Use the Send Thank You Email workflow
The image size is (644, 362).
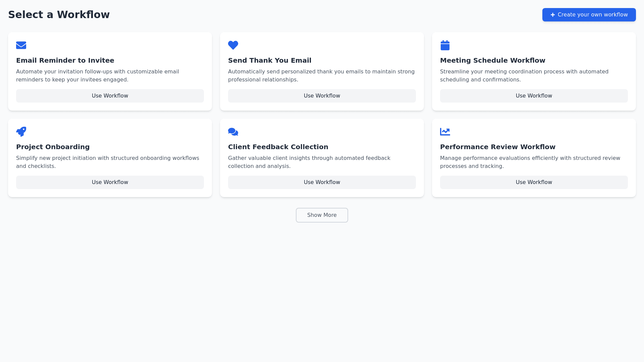pyautogui.click(x=322, y=96)
